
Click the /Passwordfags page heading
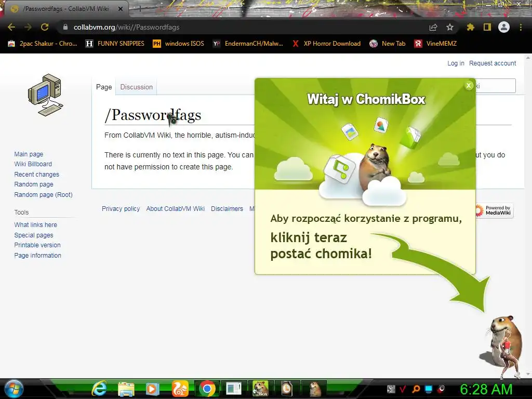point(153,115)
